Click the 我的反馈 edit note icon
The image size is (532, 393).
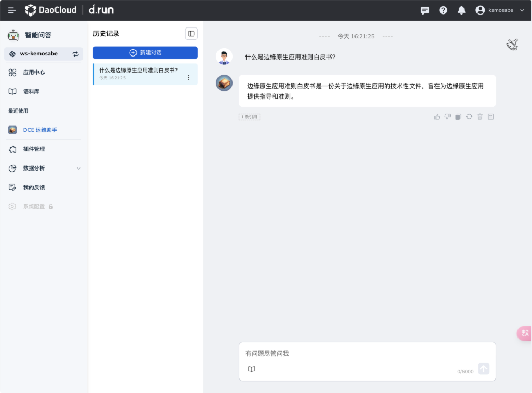pyautogui.click(x=12, y=187)
